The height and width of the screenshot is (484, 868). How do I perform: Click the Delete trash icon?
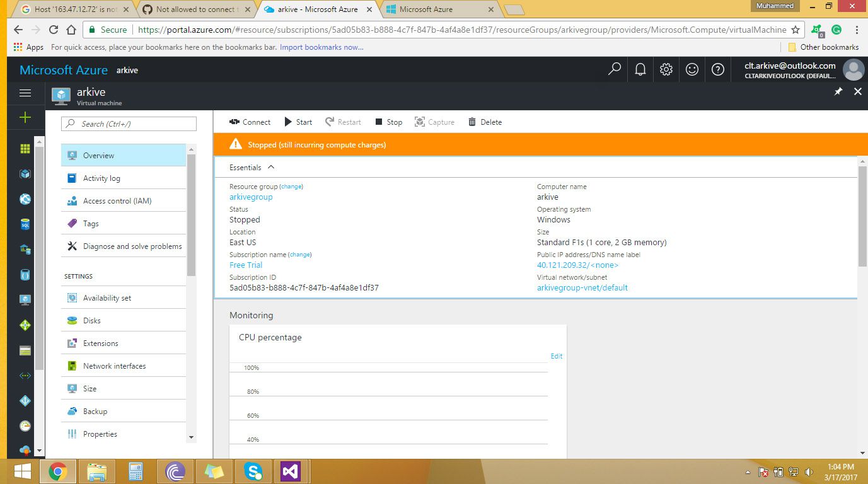pyautogui.click(x=472, y=122)
